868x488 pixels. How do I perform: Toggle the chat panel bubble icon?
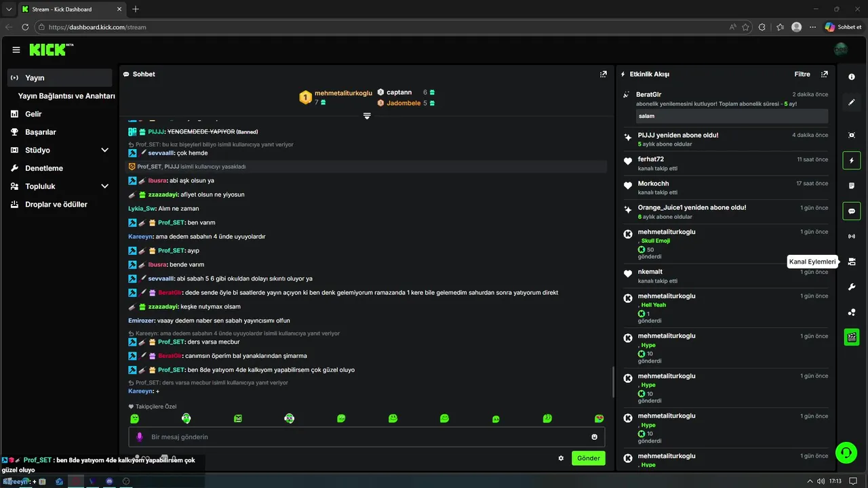tap(852, 211)
